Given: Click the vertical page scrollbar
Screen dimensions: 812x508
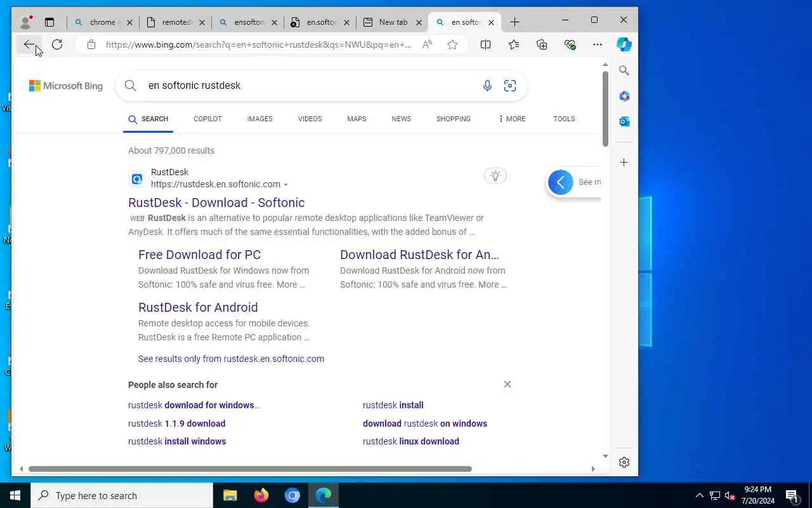Looking at the screenshot, I should [x=605, y=108].
